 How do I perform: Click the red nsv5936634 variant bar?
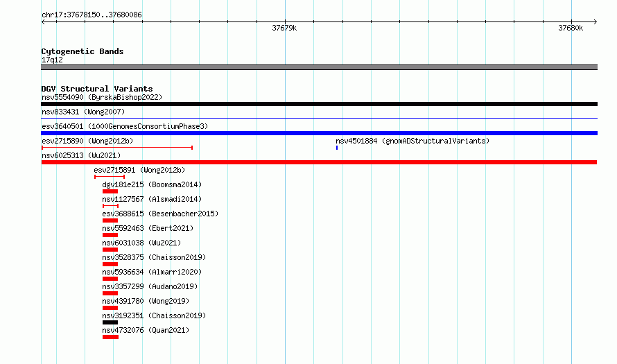tap(110, 279)
